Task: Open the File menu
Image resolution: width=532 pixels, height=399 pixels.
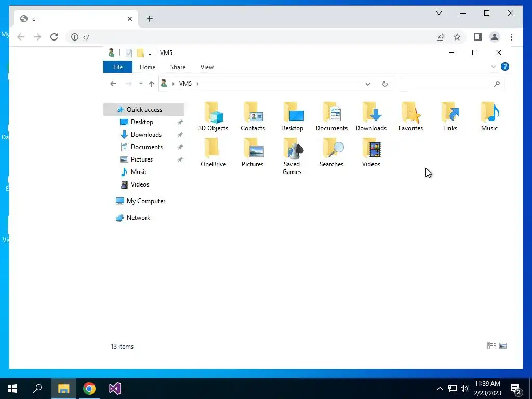Action: 118,67
